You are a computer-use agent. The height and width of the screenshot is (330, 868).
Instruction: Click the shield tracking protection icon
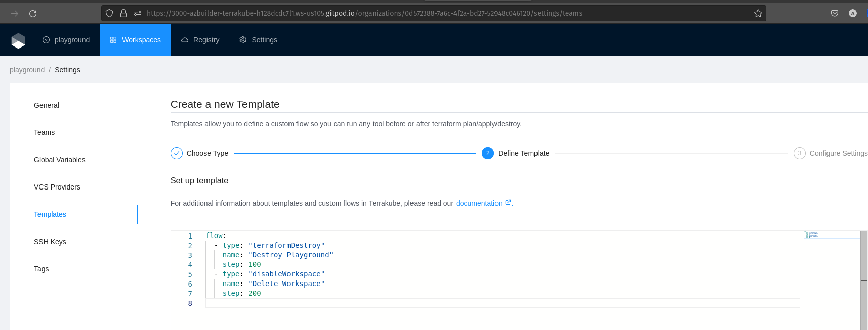tap(109, 13)
